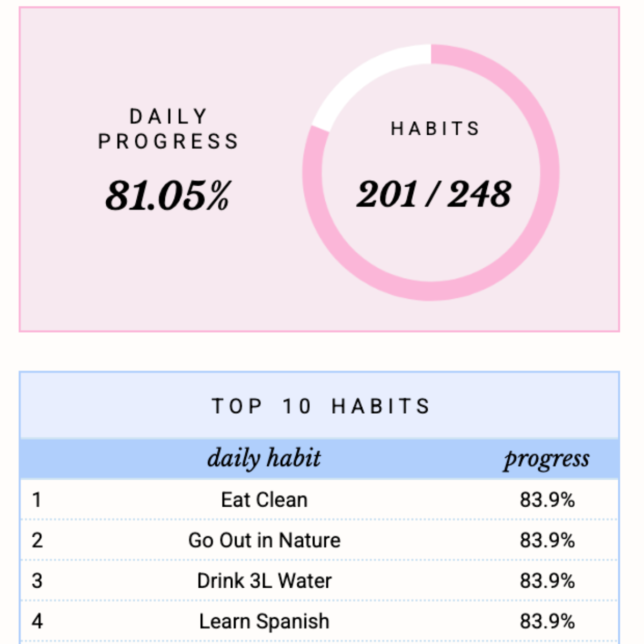Screen dimensions: 644x644
Task: Select the TOP 10 HABITS title cell
Action: click(320, 406)
